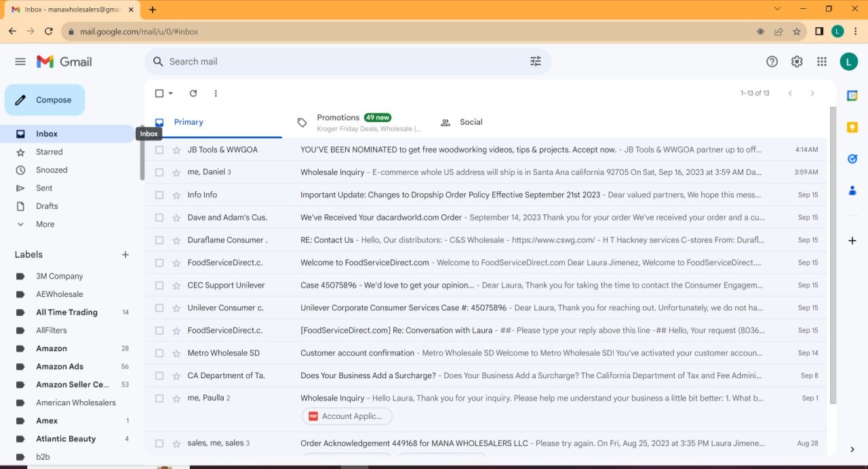Image resolution: width=868 pixels, height=469 pixels.
Task: Open a new Chrome tab
Action: pos(153,9)
